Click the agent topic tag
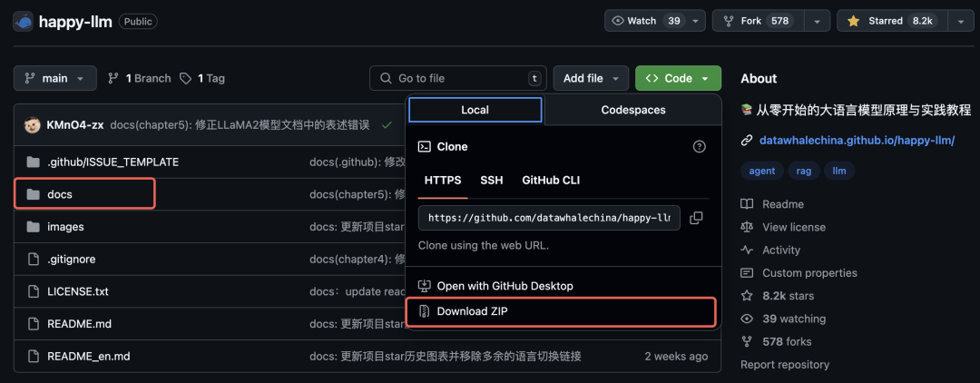This screenshot has width=980, height=383. coord(762,171)
